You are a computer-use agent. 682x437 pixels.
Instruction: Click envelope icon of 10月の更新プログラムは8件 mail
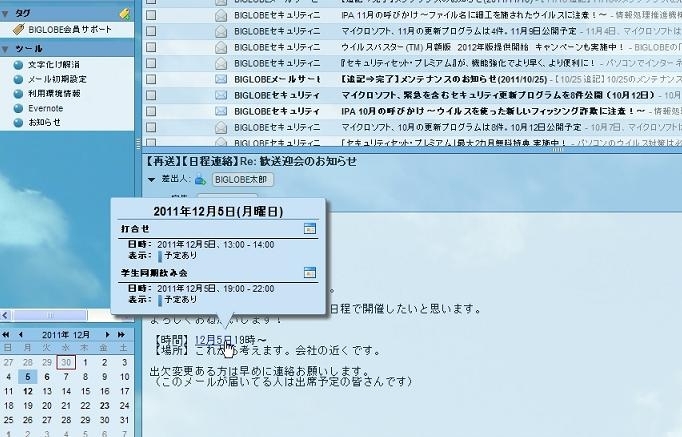point(221,127)
